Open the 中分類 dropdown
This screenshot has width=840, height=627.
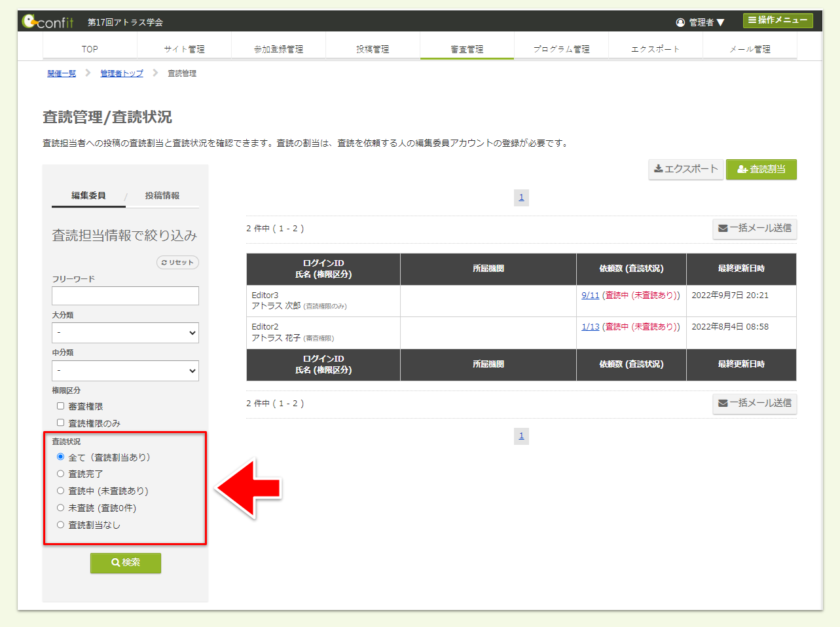pos(125,371)
